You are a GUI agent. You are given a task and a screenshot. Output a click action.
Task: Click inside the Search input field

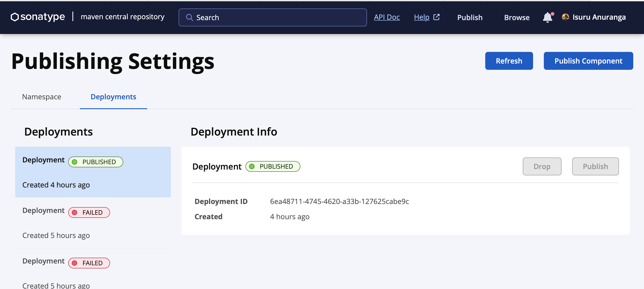(273, 17)
